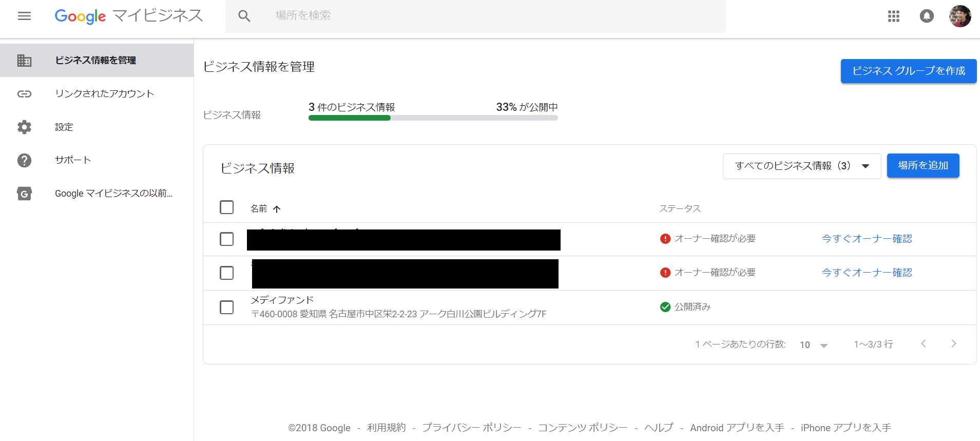Screen dimensions: 980x441
Task: Click the メディファンド address 〒460-0008
Action: [x=399, y=314]
